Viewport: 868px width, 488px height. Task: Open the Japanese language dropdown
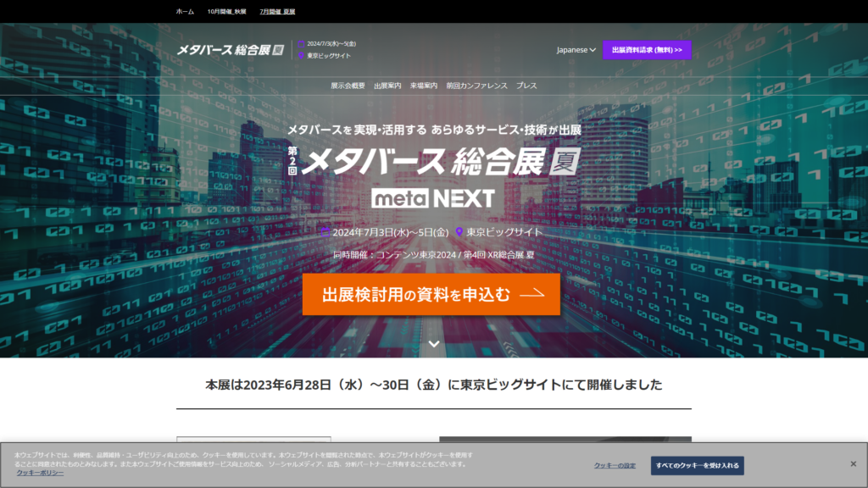(576, 50)
